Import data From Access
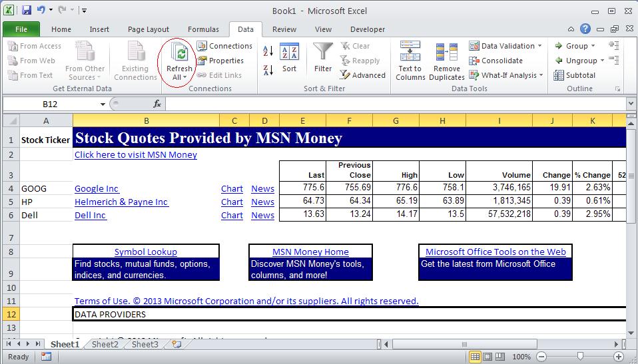638x364 pixels. [x=35, y=46]
